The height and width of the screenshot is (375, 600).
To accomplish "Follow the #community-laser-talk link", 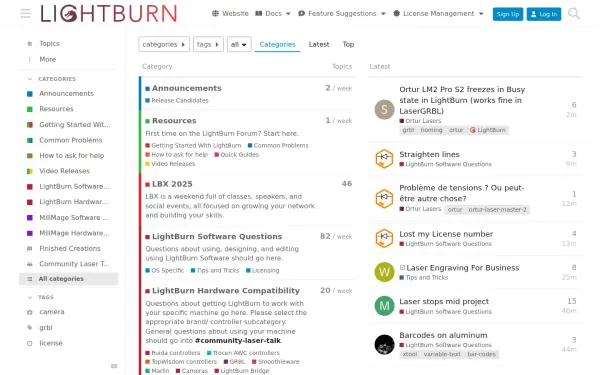I will tap(238, 341).
